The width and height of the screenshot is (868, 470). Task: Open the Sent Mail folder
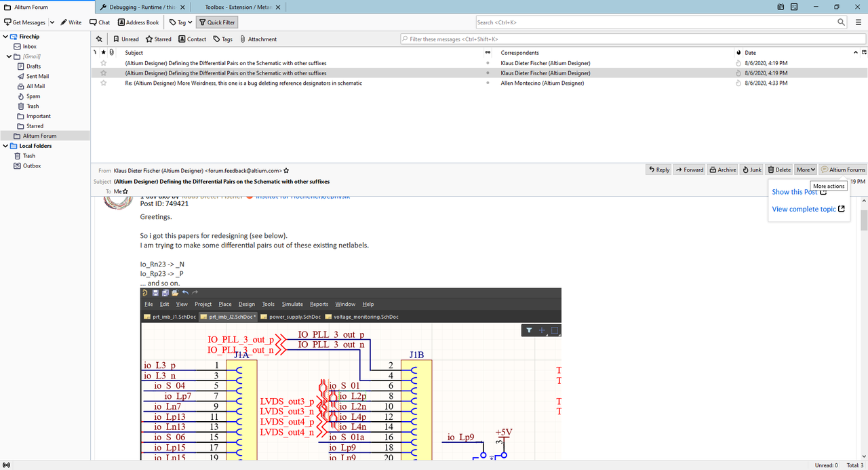(x=37, y=77)
